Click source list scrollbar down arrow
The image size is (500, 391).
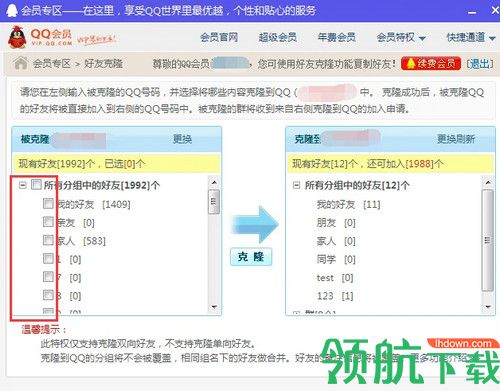[x=214, y=307]
